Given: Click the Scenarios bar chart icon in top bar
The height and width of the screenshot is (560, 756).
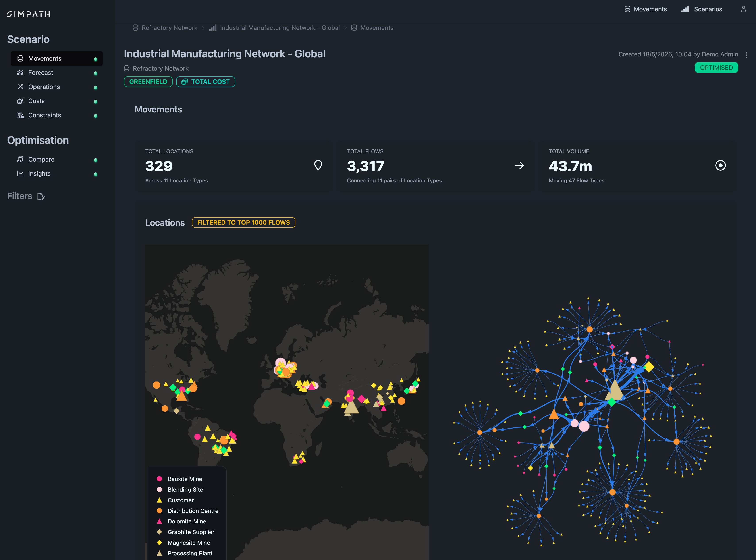Looking at the screenshot, I should coord(685,9).
